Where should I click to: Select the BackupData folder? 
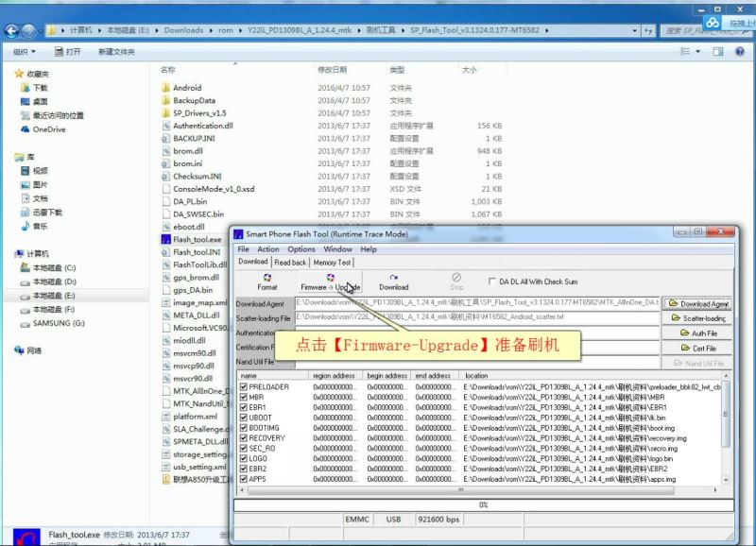(194, 100)
